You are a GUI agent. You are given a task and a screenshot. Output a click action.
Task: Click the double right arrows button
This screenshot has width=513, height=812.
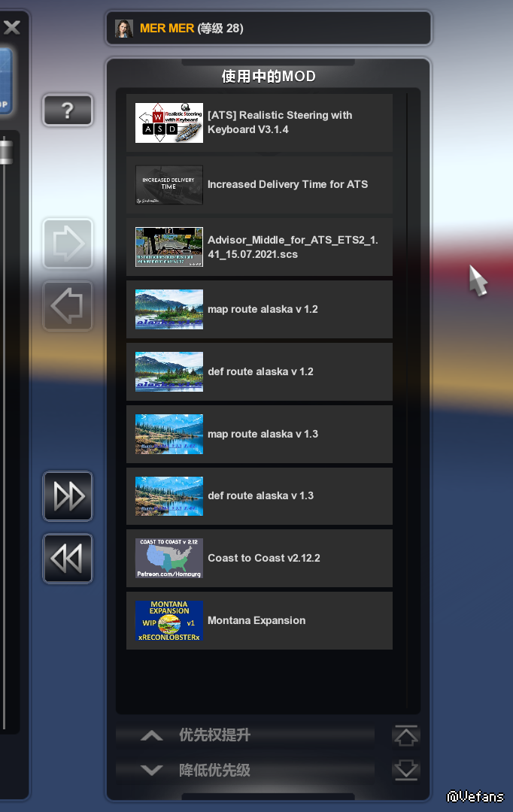pos(68,496)
